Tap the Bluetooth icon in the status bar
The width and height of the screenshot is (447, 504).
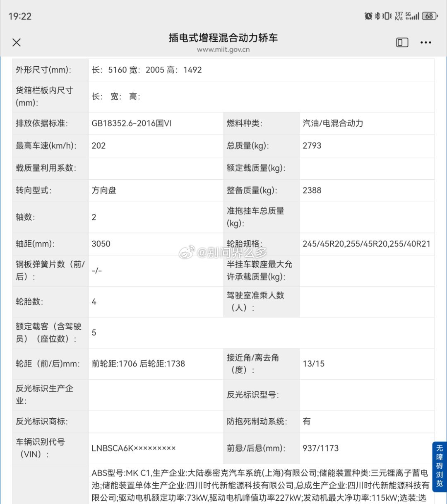tap(377, 16)
